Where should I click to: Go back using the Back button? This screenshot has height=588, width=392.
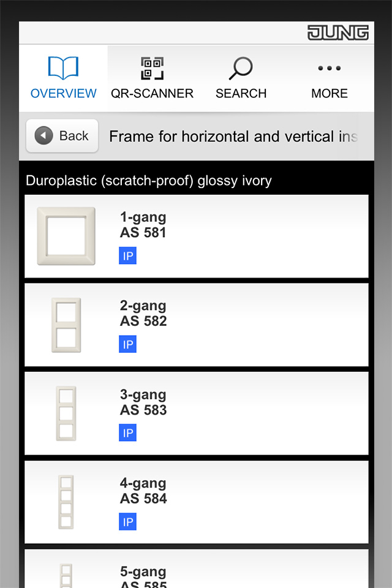(x=62, y=136)
